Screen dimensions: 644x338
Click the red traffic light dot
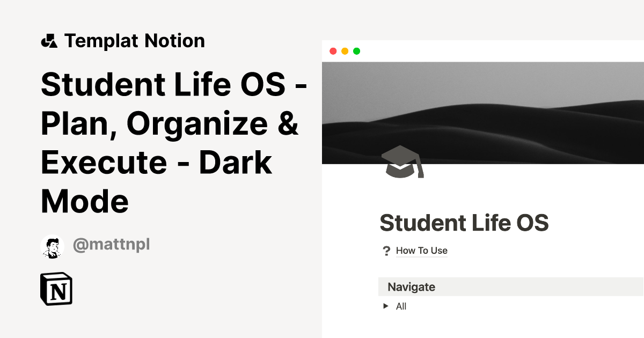pyautogui.click(x=334, y=51)
